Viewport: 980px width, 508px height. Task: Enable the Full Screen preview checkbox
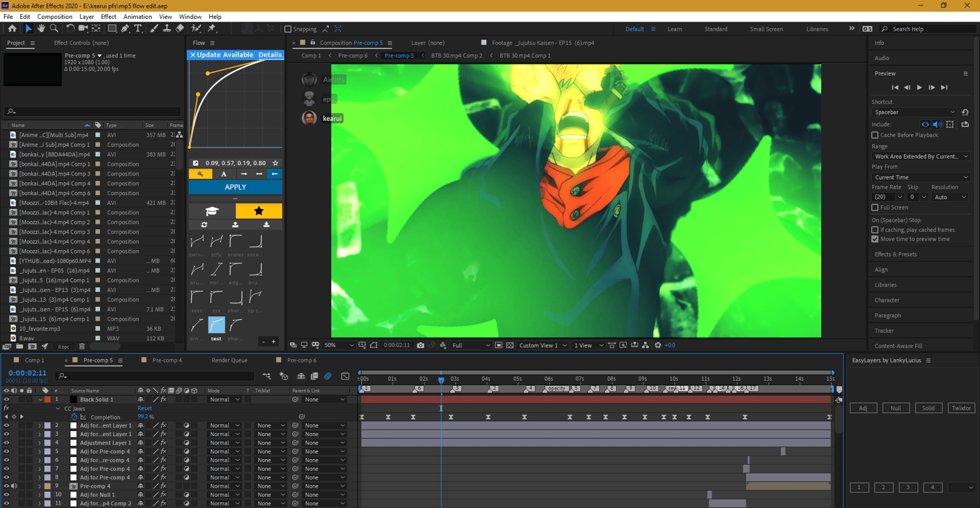(x=875, y=208)
